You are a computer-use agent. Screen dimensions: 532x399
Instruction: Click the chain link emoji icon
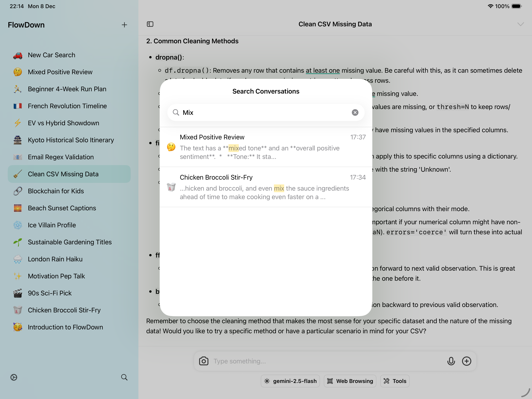18,191
